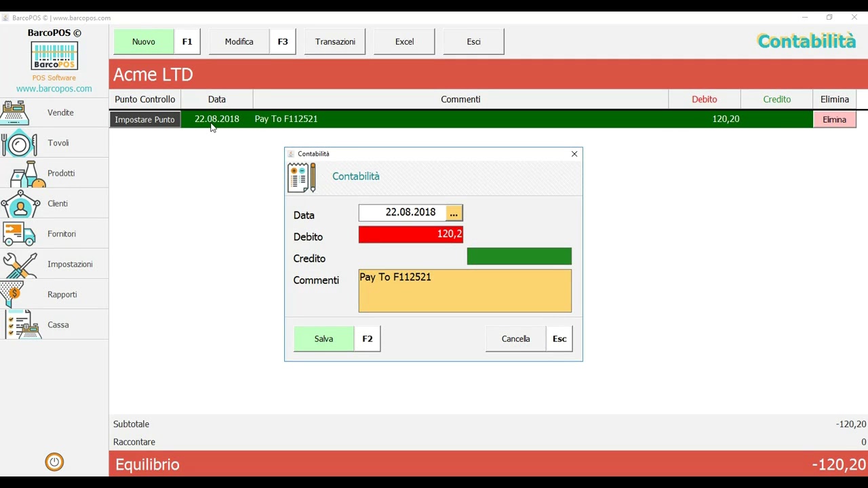The height and width of the screenshot is (488, 868).
Task: Click the BarcoPOS barcode logo
Action: [x=54, y=56]
